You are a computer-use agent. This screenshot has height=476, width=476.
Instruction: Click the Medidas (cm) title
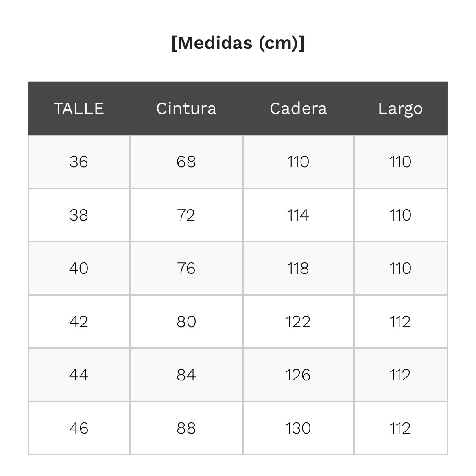238,43
